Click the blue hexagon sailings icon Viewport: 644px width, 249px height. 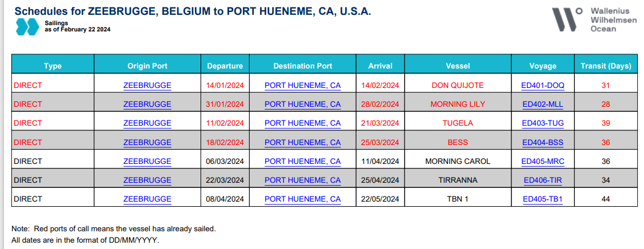tap(27, 26)
